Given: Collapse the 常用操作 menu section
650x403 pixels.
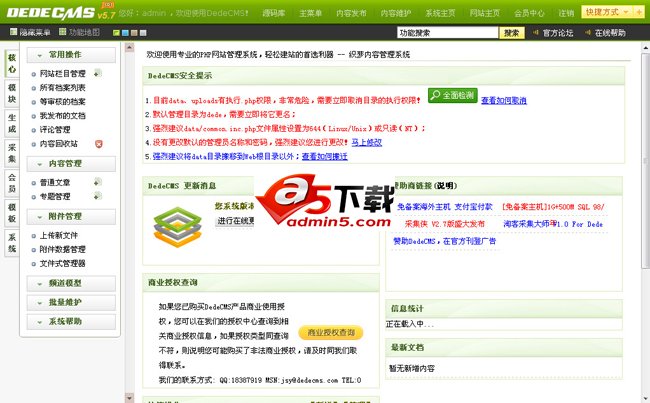Looking at the screenshot, I should [71, 55].
